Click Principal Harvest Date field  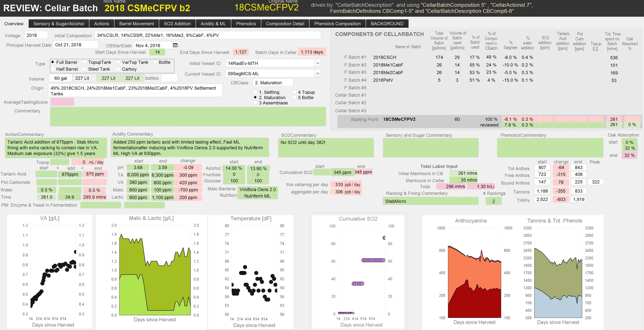tap(75, 45)
